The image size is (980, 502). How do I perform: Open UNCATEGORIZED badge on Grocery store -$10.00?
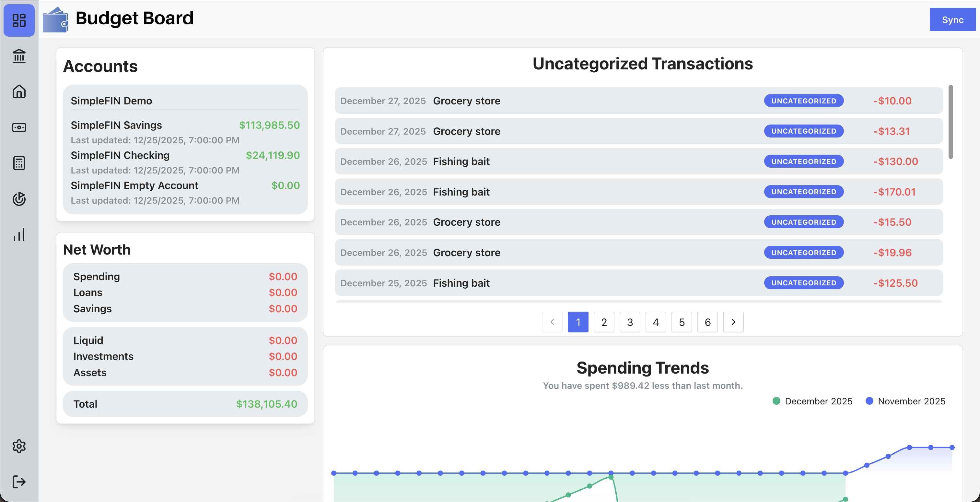803,101
